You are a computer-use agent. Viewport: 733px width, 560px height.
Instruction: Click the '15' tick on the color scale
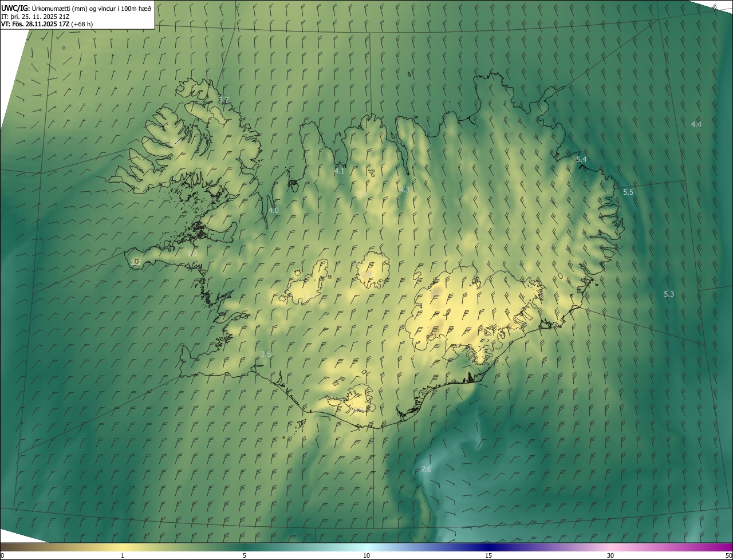[x=488, y=555]
